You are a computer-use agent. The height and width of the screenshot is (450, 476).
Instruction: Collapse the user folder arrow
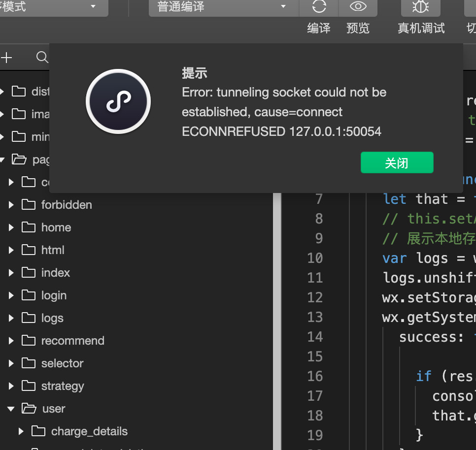pos(11,409)
